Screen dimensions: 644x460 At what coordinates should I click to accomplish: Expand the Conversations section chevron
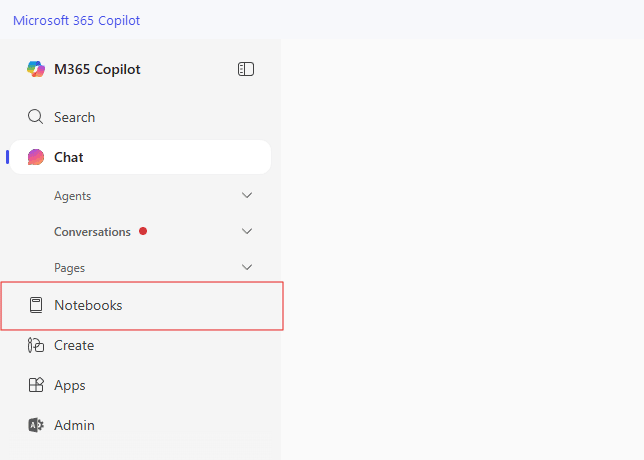coord(247,231)
